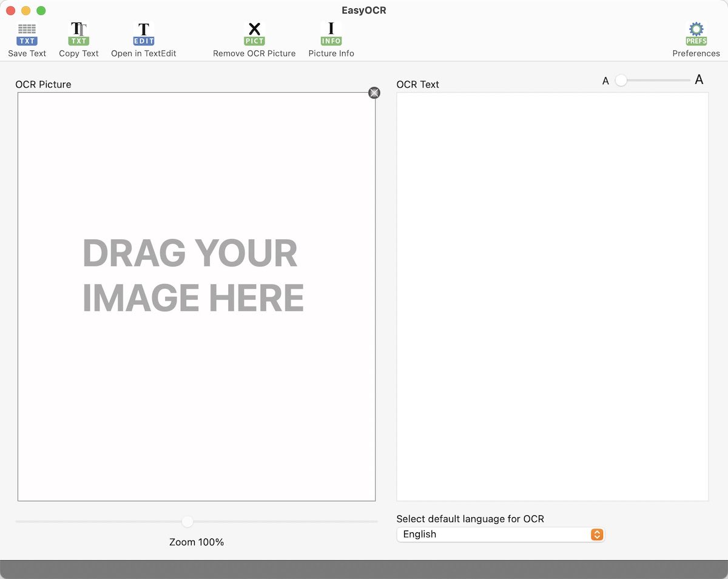Click the picture Zoom slider knob
Image resolution: width=728 pixels, height=579 pixels.
tap(187, 522)
